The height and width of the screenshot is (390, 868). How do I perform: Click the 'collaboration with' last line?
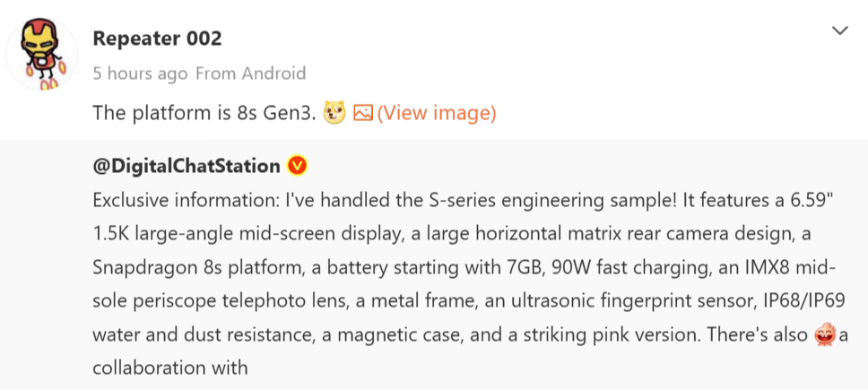(170, 368)
